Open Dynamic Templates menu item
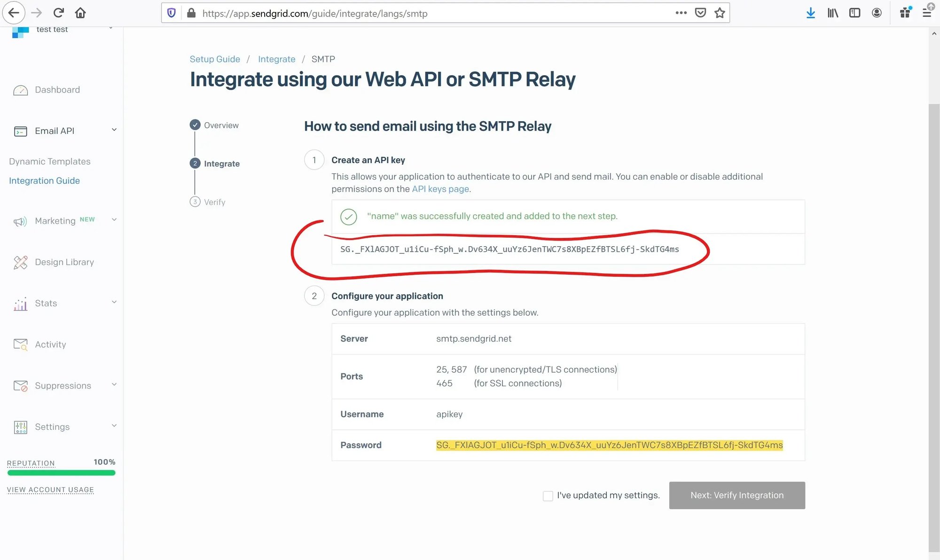The height and width of the screenshot is (560, 940). click(x=50, y=162)
